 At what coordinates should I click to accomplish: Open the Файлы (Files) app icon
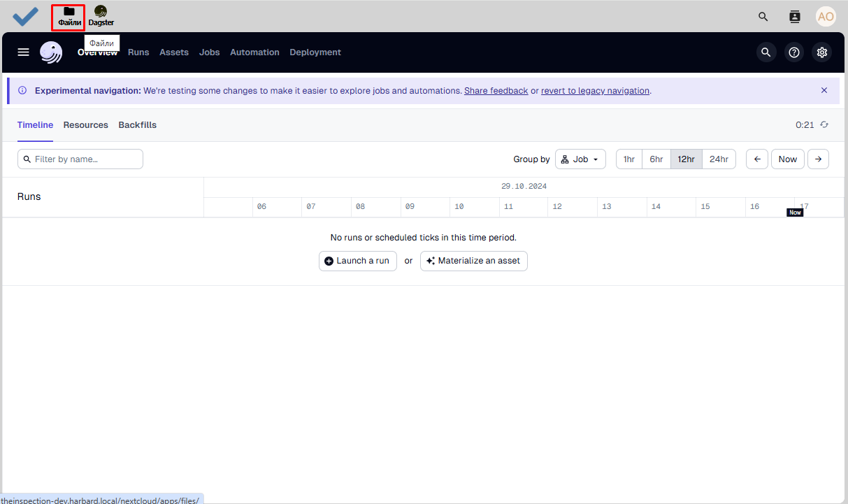tap(69, 16)
